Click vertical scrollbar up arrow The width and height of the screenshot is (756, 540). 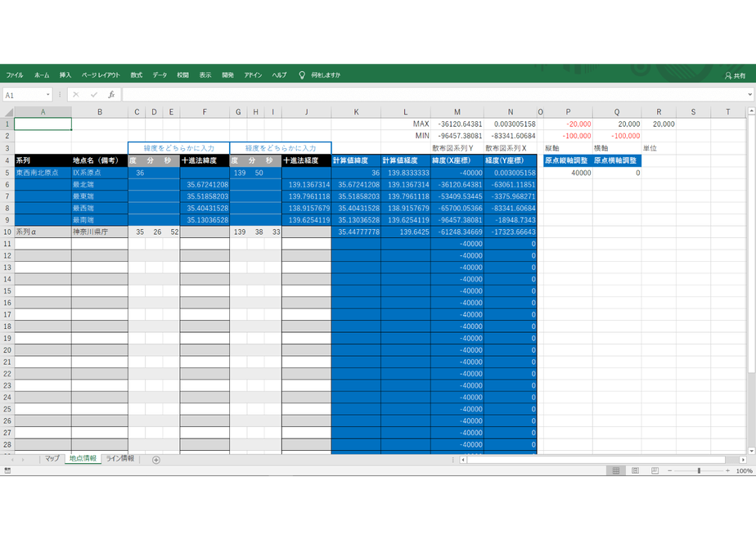point(751,111)
